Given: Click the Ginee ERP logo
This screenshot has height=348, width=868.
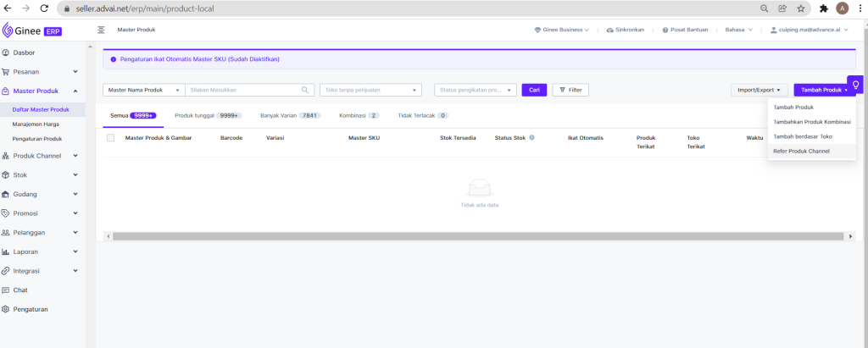Looking at the screenshot, I should [x=31, y=30].
